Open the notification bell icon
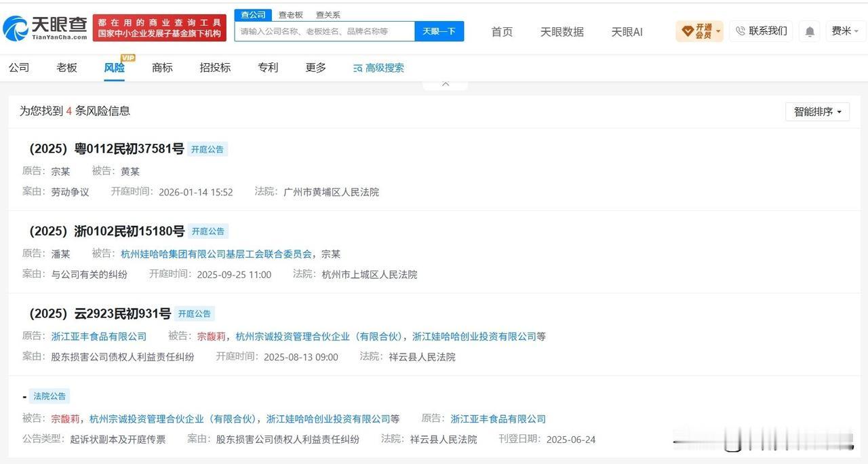 click(810, 31)
